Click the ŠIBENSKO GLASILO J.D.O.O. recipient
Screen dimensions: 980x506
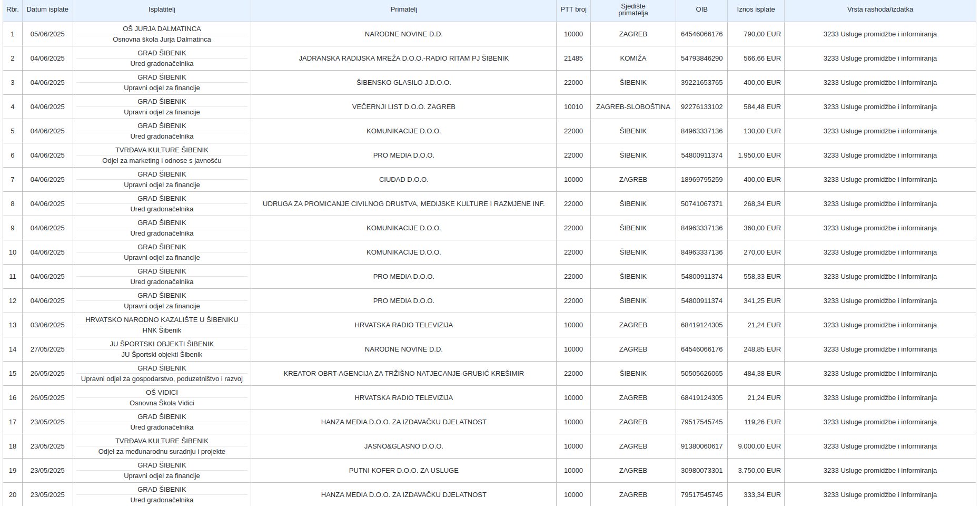coord(403,83)
